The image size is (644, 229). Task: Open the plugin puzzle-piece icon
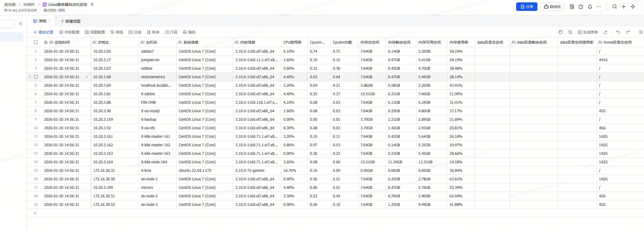click(x=581, y=7)
